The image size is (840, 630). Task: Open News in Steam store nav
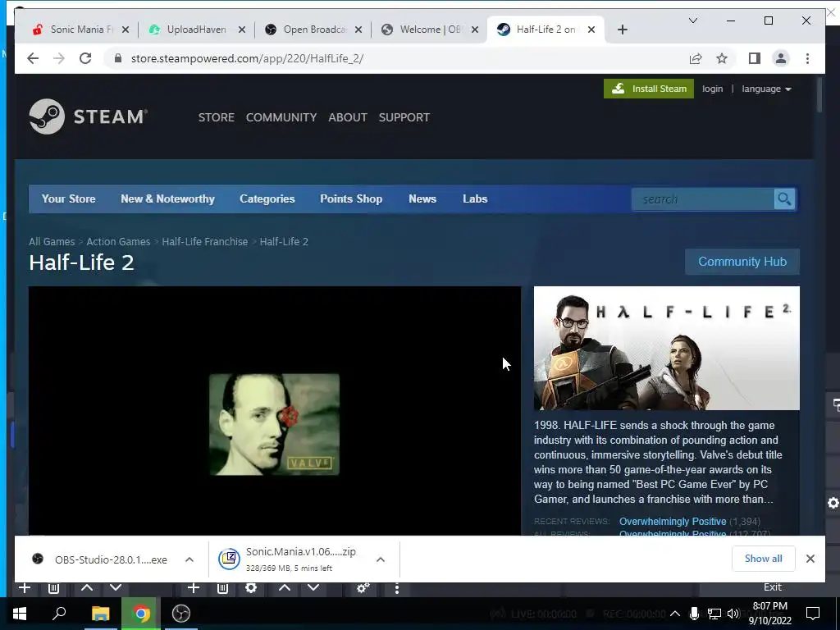point(422,199)
